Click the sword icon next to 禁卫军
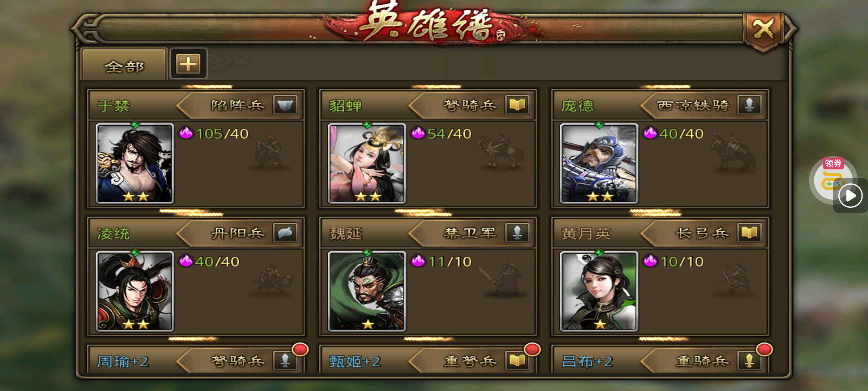 click(x=517, y=233)
